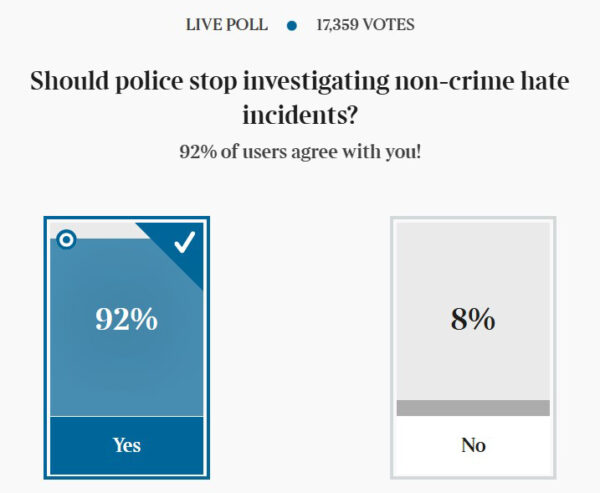Click the poll question heading text
This screenshot has width=600, height=493.
[x=300, y=97]
